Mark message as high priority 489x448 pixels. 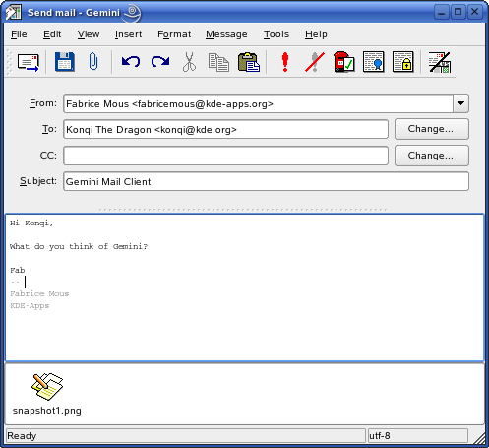(x=285, y=62)
